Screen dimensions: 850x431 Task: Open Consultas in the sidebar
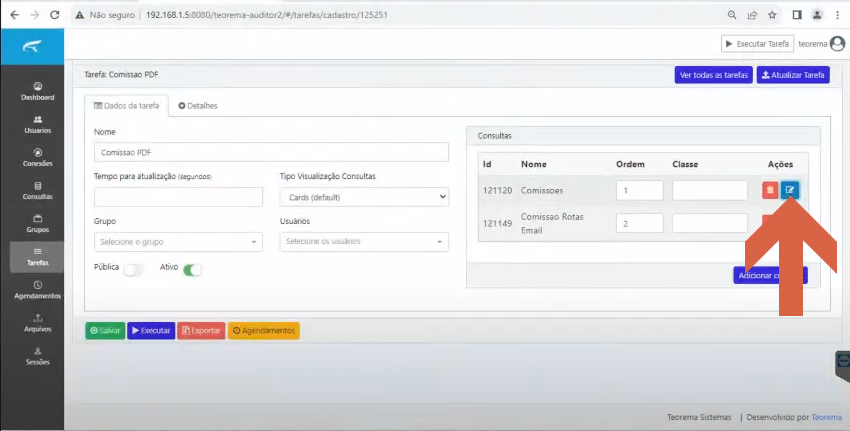click(37, 191)
